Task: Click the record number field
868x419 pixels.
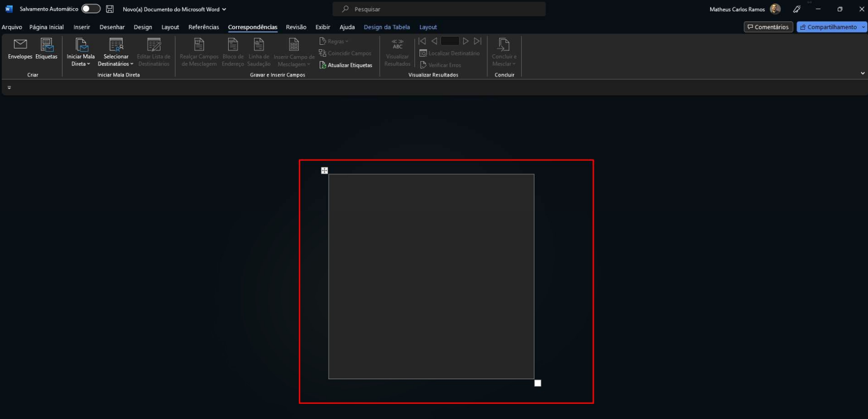Action: 450,41
